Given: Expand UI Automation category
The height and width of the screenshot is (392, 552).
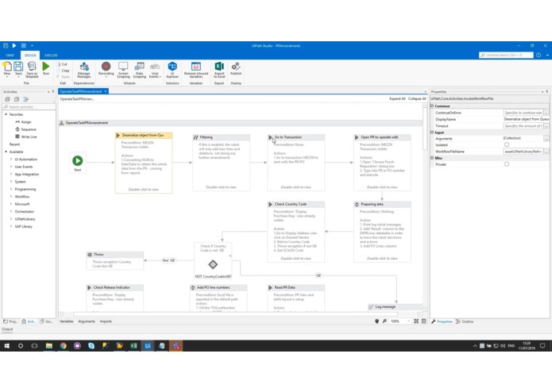Looking at the screenshot, I should pos(11,159).
